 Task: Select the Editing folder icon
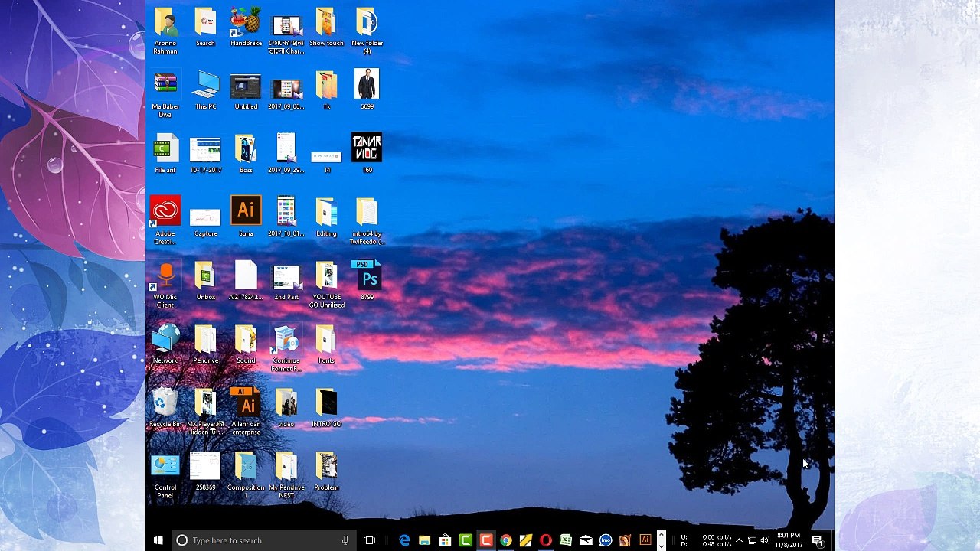(326, 213)
